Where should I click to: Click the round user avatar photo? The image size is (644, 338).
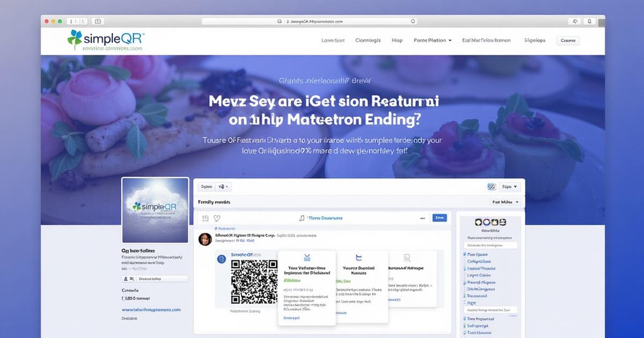click(x=205, y=239)
